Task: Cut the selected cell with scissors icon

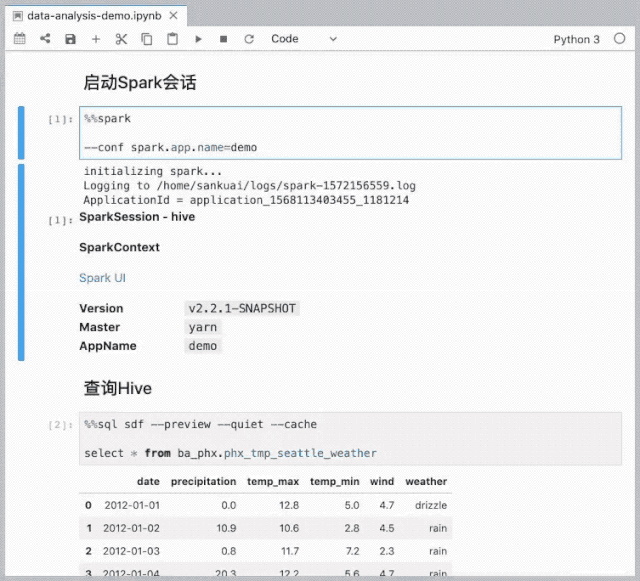Action: [x=121, y=39]
